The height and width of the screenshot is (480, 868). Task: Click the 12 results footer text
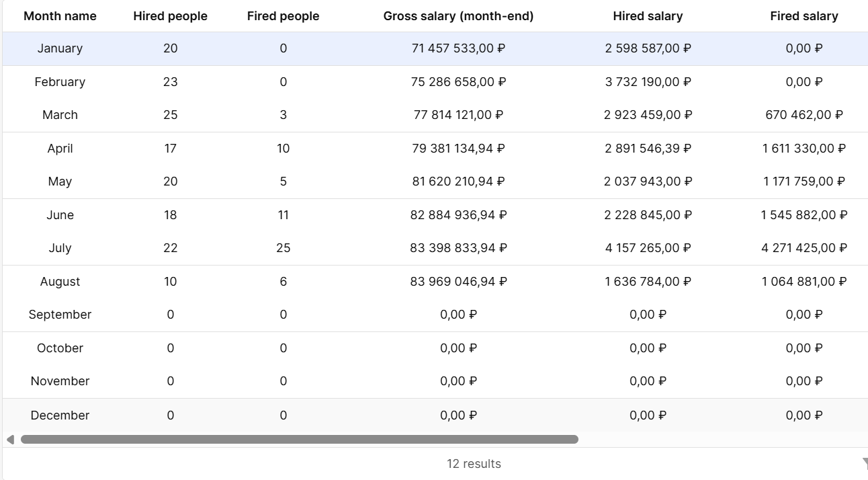point(474,464)
